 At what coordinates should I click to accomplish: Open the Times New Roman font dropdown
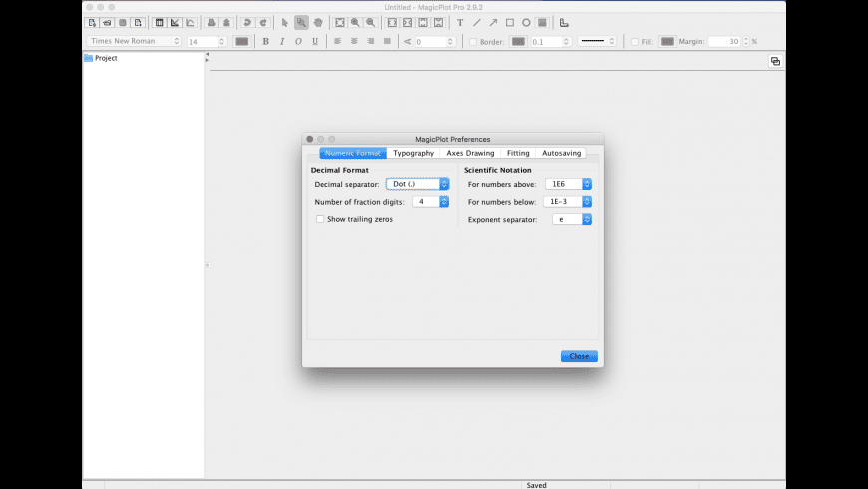point(134,41)
